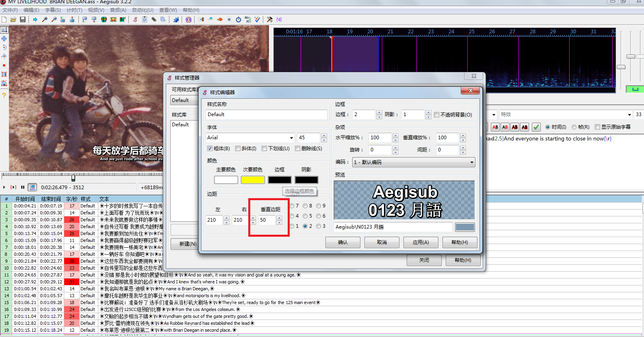Select the rectangle Clip visual tool

point(4,74)
